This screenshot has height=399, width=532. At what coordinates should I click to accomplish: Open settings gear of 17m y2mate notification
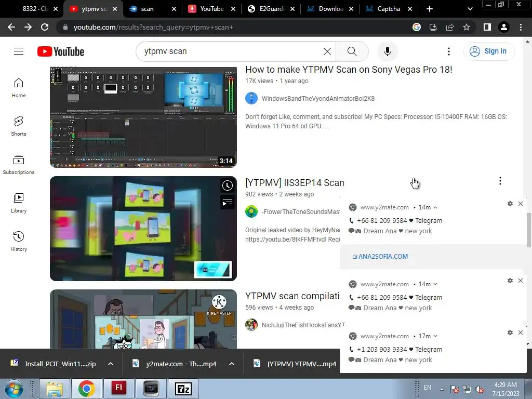(510, 332)
